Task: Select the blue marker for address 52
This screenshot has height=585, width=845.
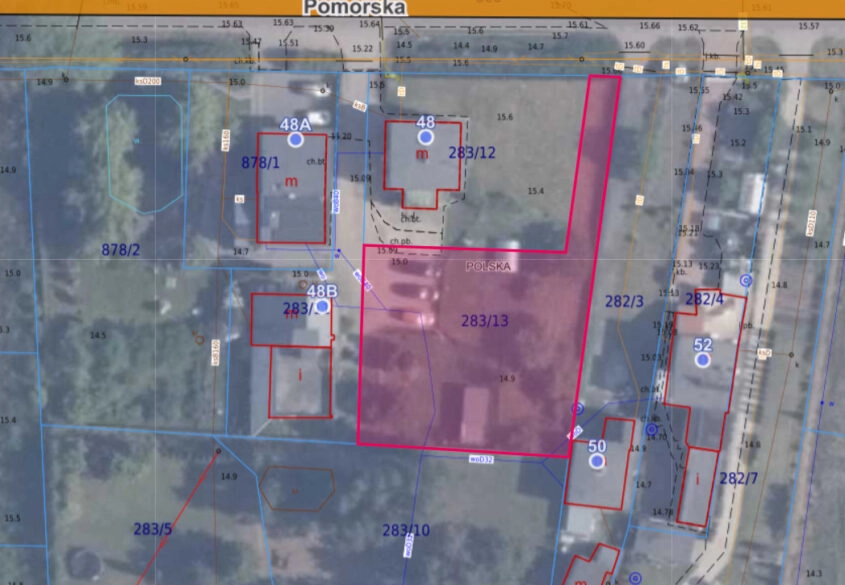Action: point(703,360)
